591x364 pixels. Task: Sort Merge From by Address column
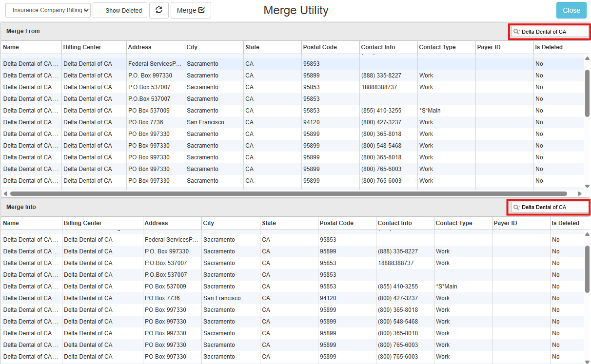pyautogui.click(x=155, y=47)
